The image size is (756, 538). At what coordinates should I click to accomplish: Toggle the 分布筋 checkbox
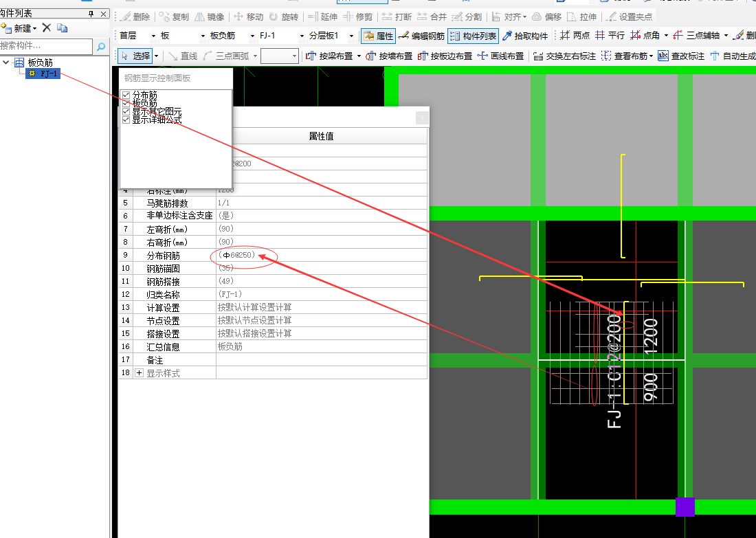[x=126, y=95]
